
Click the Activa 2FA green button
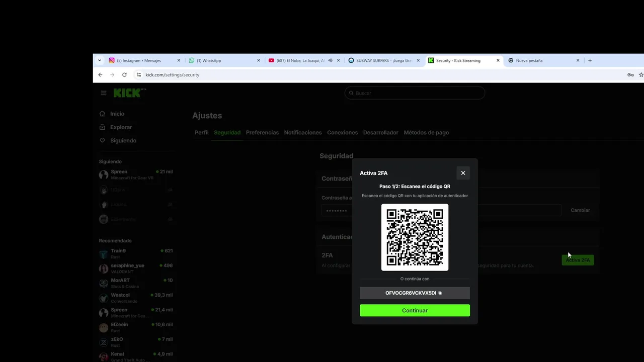(x=578, y=260)
